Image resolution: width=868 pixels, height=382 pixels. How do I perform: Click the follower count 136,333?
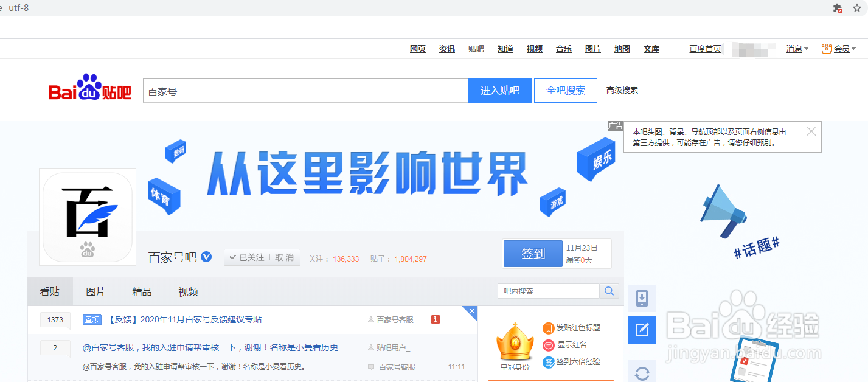[x=346, y=259]
